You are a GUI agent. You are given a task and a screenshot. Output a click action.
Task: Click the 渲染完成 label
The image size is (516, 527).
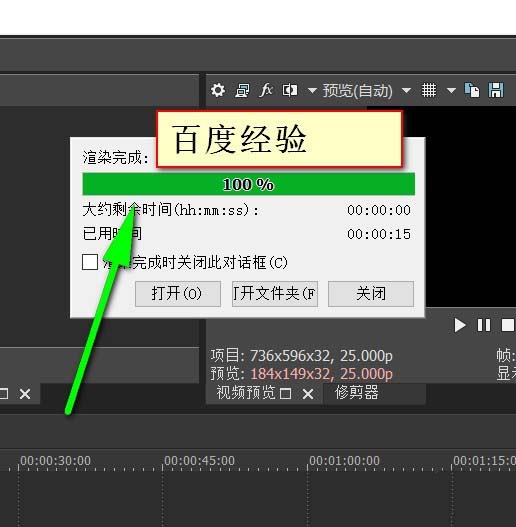click(116, 157)
